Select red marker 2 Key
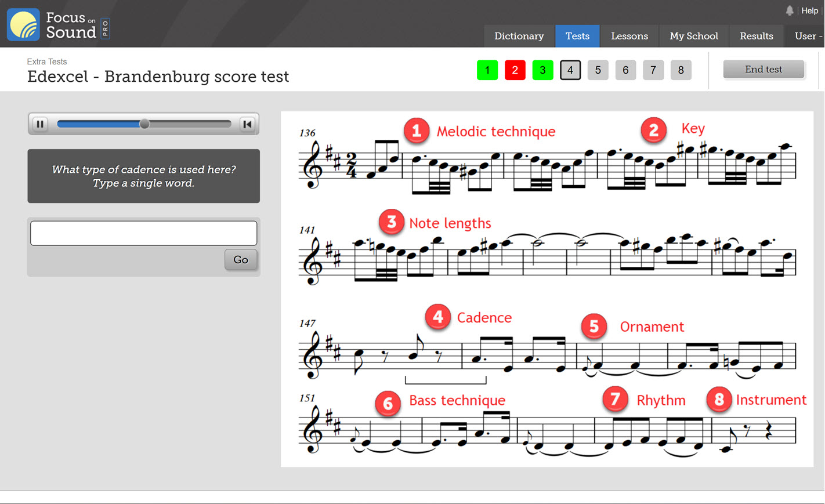Screen dimensions: 825x504 click(x=654, y=130)
